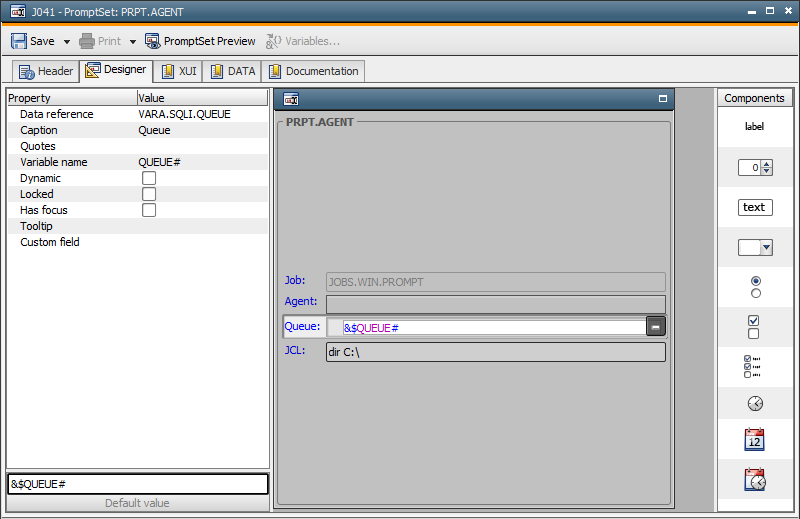Image resolution: width=800 pixels, height=519 pixels.
Task: Toggle the Locked checkbox
Action: tap(149, 194)
